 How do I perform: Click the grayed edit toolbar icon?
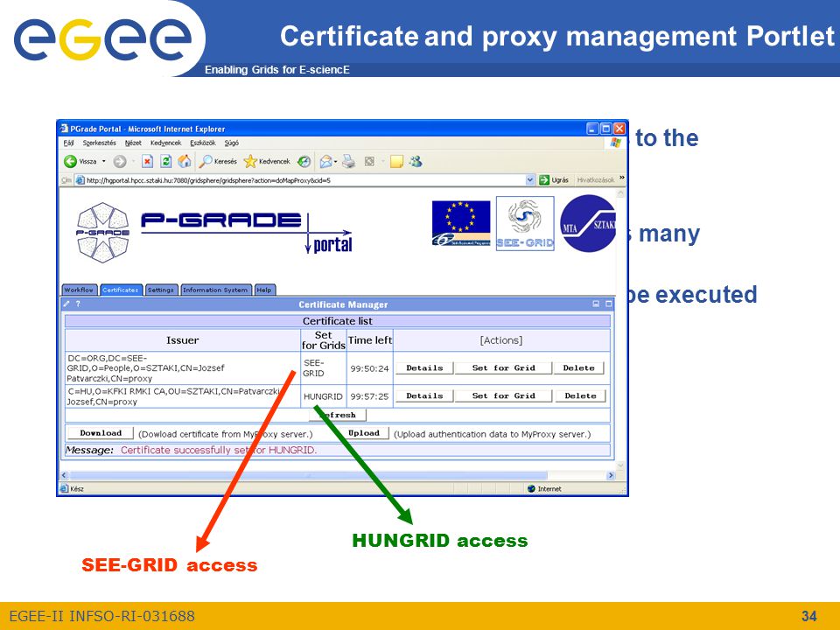(369, 161)
